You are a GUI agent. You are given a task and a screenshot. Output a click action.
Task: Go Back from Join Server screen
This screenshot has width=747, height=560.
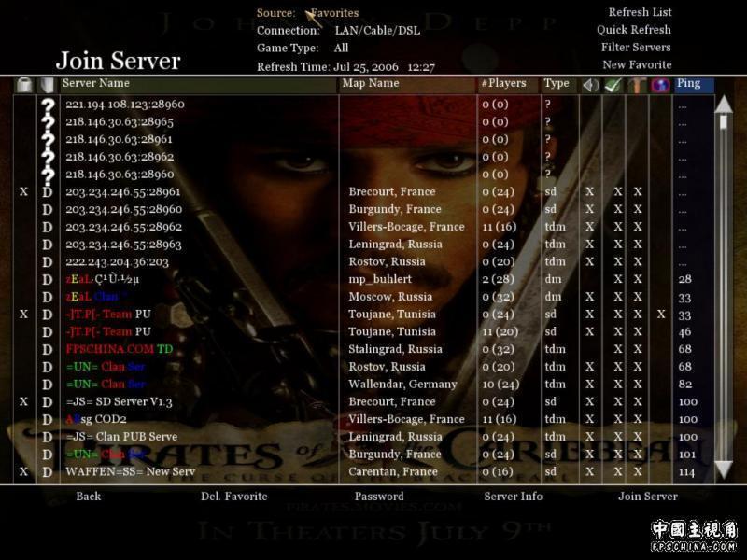88,497
